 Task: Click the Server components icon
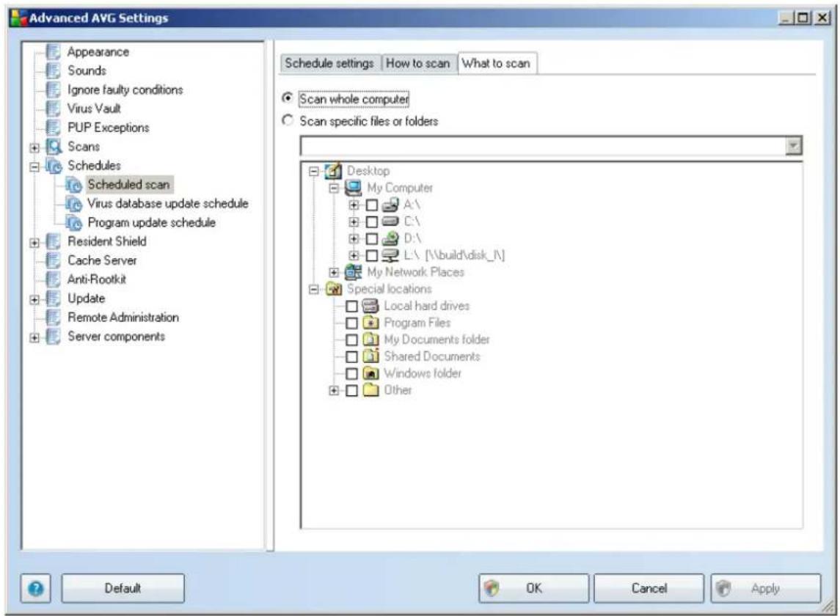(53, 337)
